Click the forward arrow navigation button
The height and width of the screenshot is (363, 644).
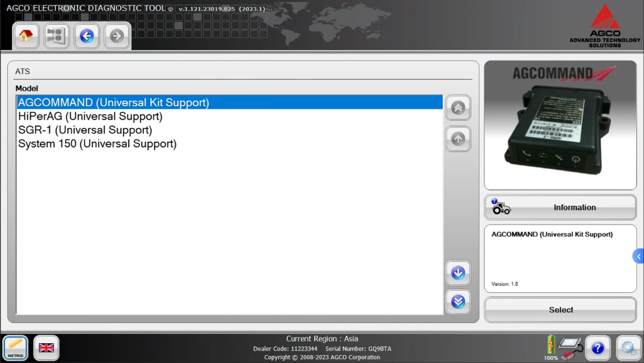coord(117,36)
